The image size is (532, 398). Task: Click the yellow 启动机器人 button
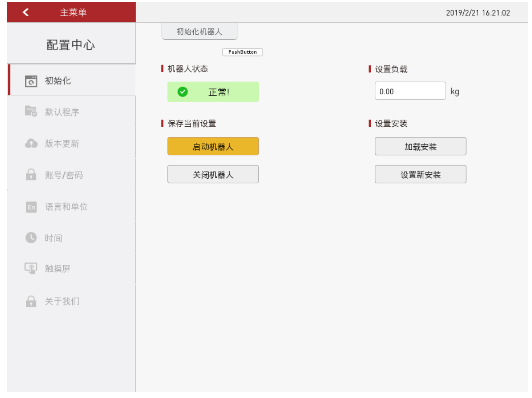(x=213, y=147)
